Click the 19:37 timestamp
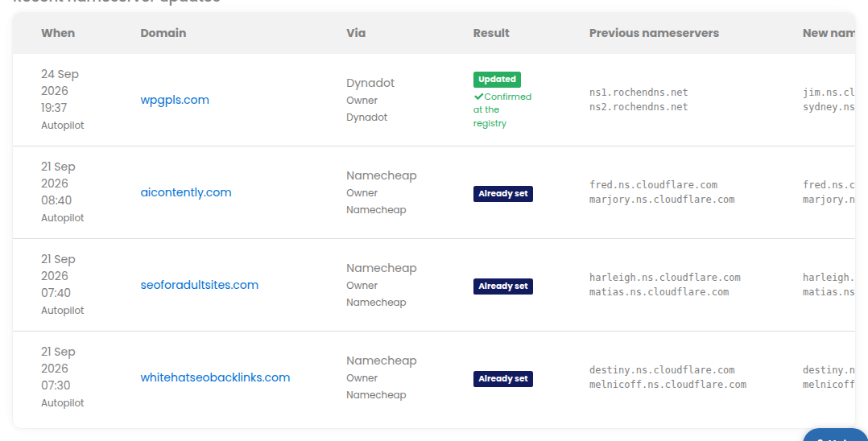This screenshot has height=441, width=868. (x=54, y=108)
